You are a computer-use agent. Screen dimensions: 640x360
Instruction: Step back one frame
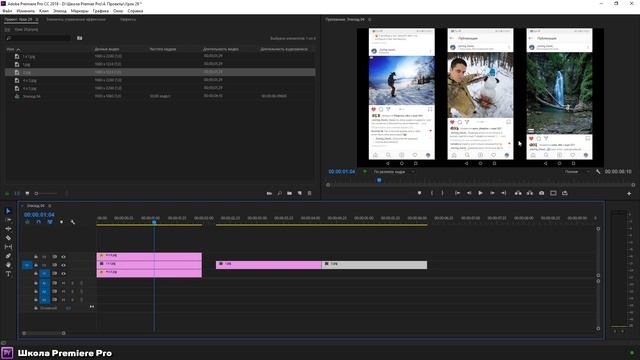[469, 193]
